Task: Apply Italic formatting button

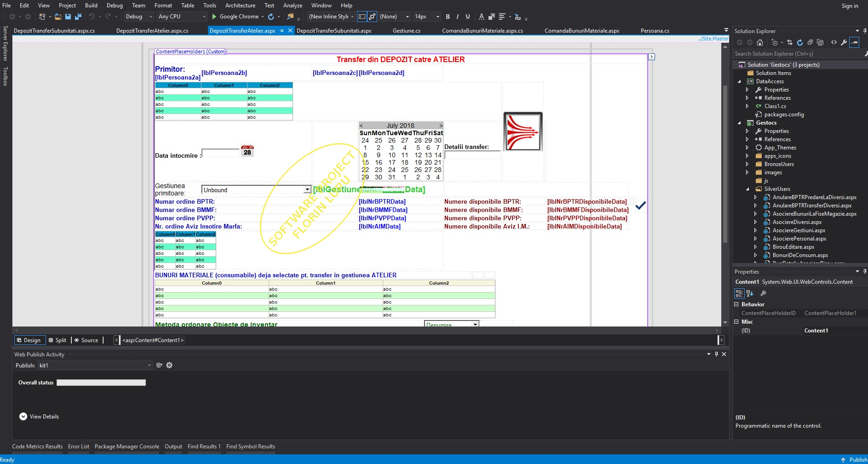Action: 457,17
